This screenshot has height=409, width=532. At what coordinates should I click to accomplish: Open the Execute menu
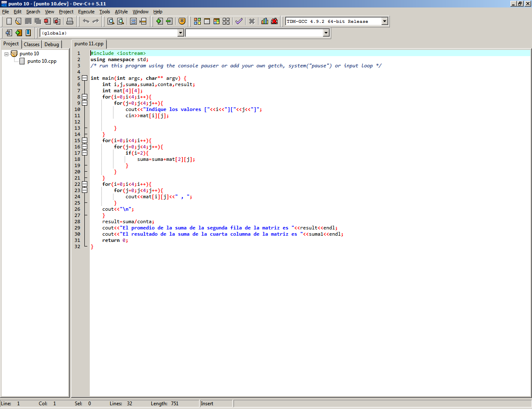point(86,12)
